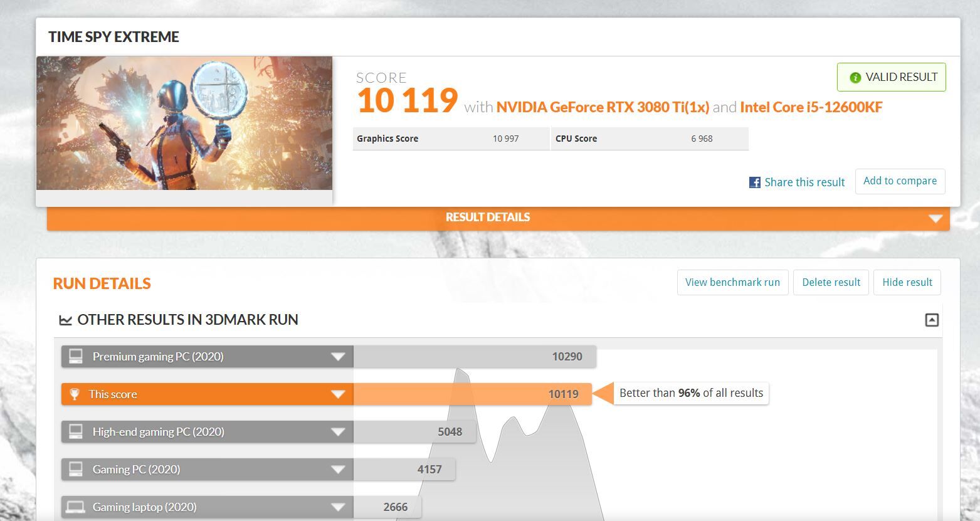This screenshot has height=521, width=980.
Task: Expand the Premium gaming PC (2020) dropdown arrow
Action: 338,357
